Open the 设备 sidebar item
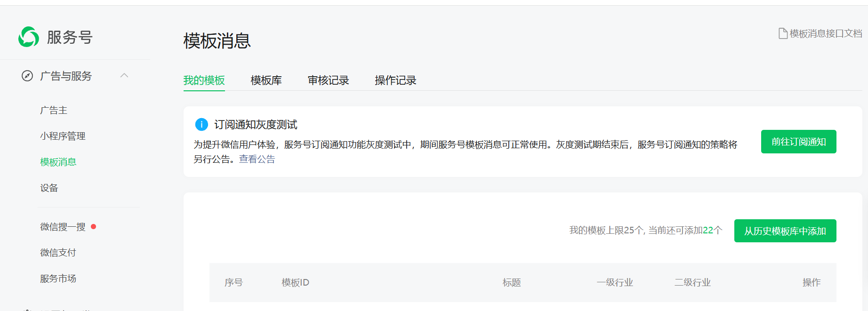Image resolution: width=868 pixels, height=311 pixels. point(49,188)
